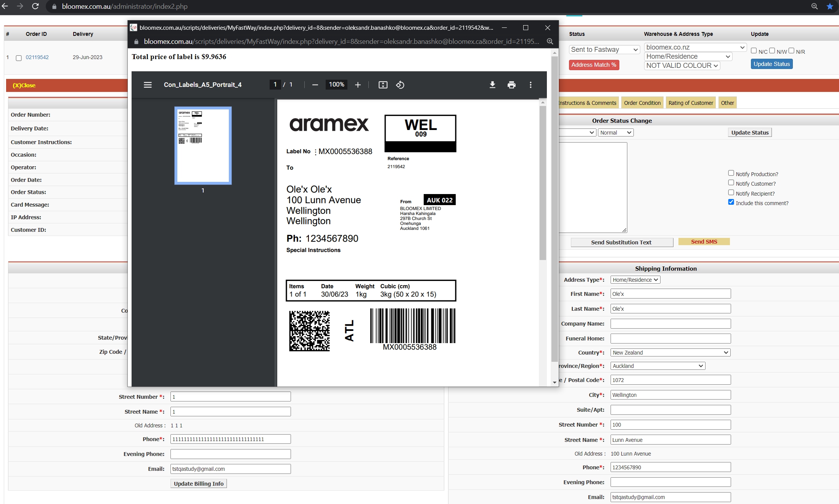Open PDF viewer more actions menu
Image resolution: width=839 pixels, height=504 pixels.
(x=530, y=85)
